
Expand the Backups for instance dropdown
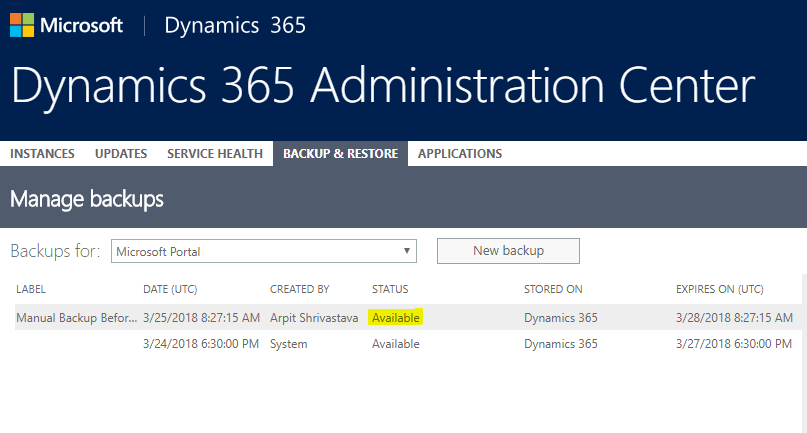[x=264, y=251]
